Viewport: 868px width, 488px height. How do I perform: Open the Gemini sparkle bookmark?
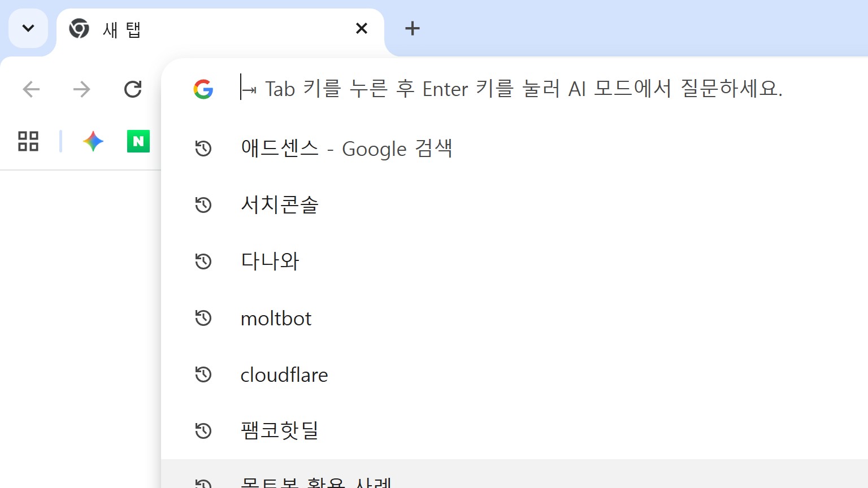coord(93,141)
